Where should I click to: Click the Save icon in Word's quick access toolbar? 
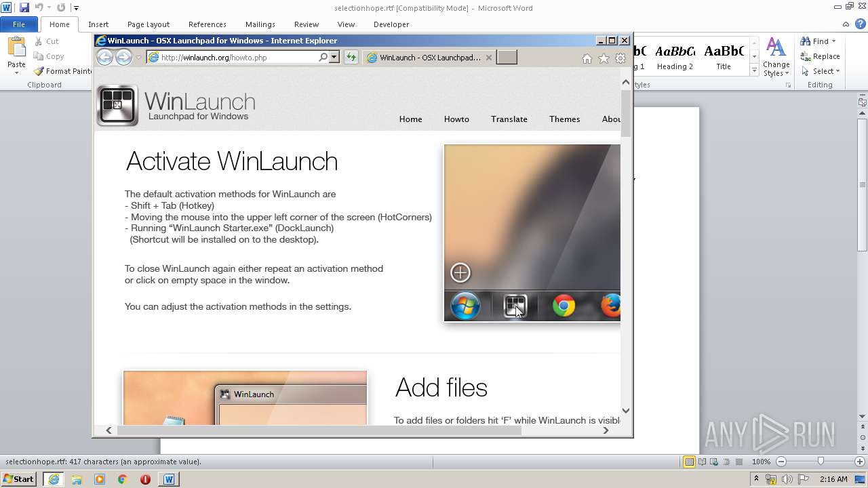24,7
